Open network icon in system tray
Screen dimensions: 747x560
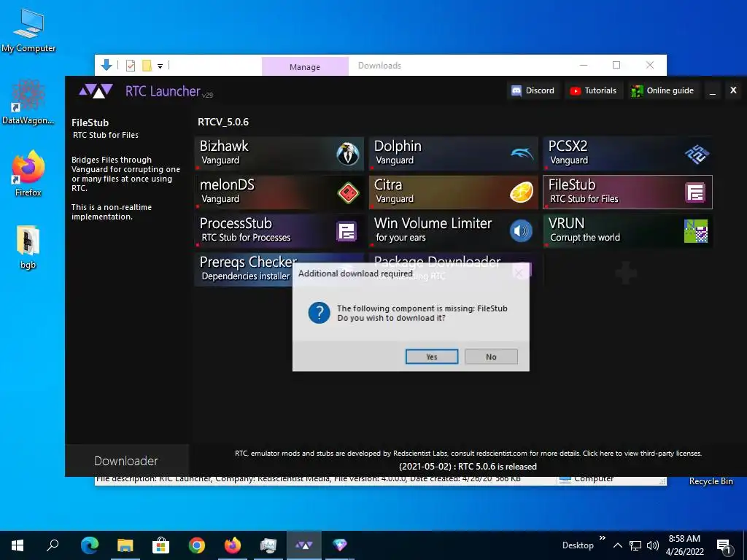635,545
